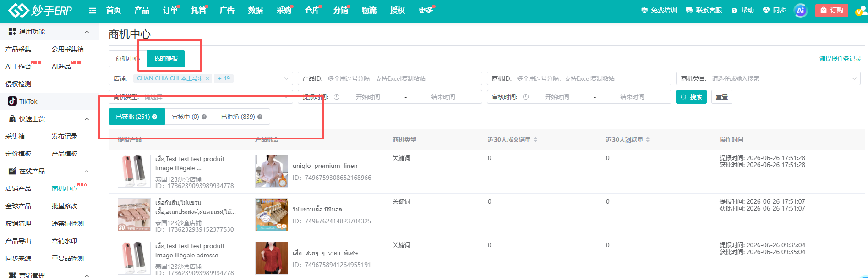Open the 托管 top menu
The height and width of the screenshot is (278, 868).
199,10
